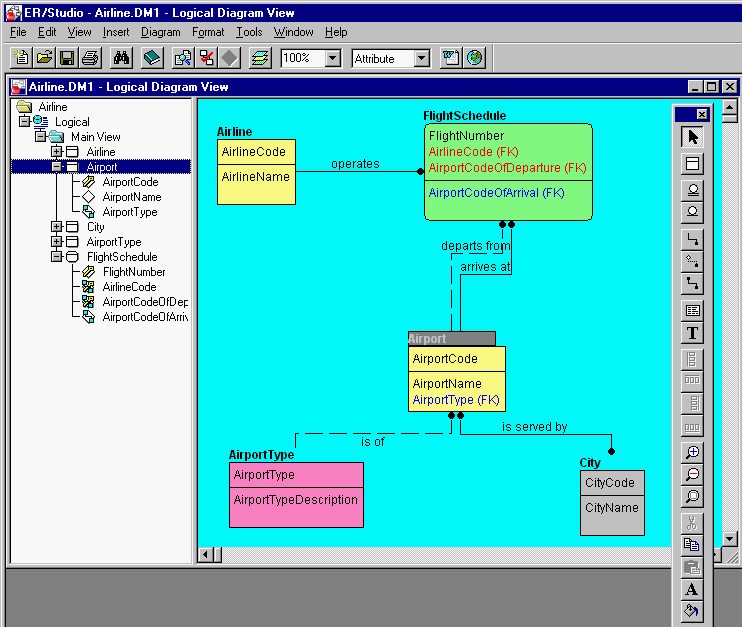Open the Diagram menu

tap(160, 32)
